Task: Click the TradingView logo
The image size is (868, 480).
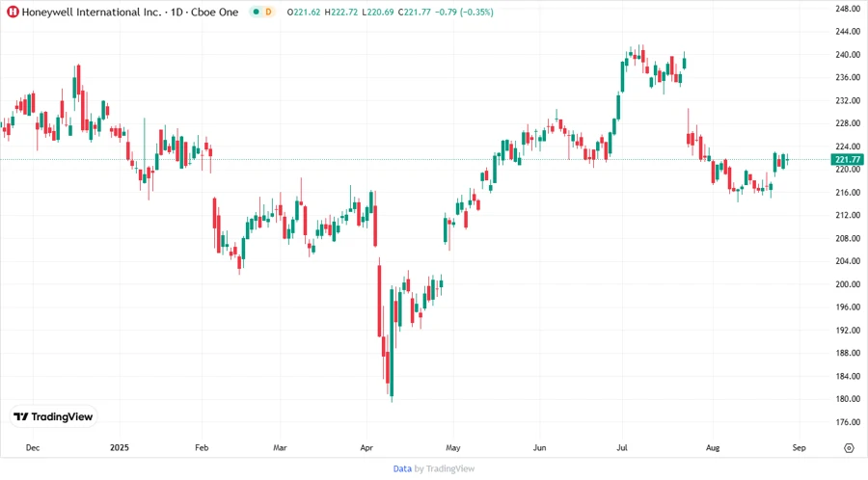Action: click(54, 416)
